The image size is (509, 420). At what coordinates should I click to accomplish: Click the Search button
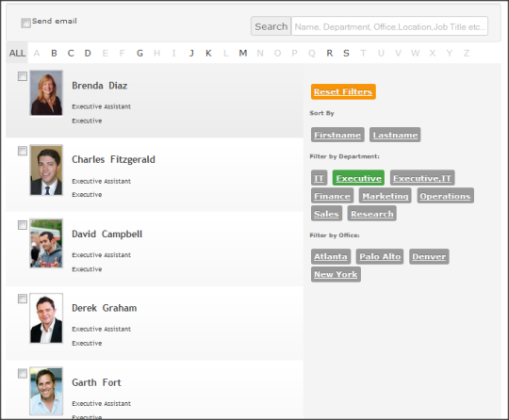271,26
